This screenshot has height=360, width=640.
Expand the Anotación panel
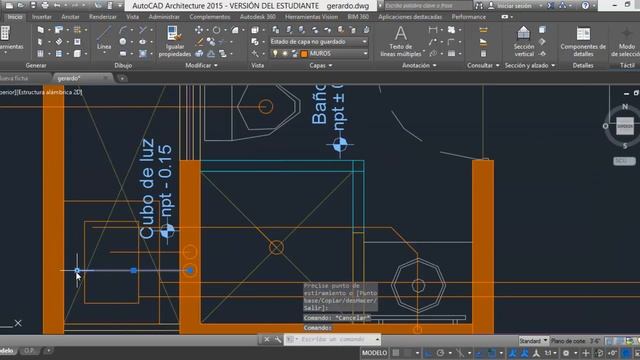420,65
